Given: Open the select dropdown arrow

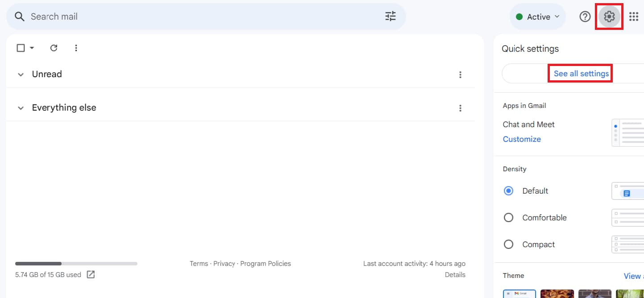Looking at the screenshot, I should click(x=32, y=48).
